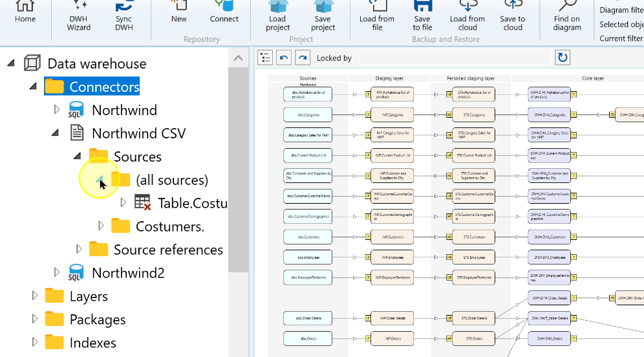Click the redo arrow above the diagram
Screen dimensions: 644x357
303,58
